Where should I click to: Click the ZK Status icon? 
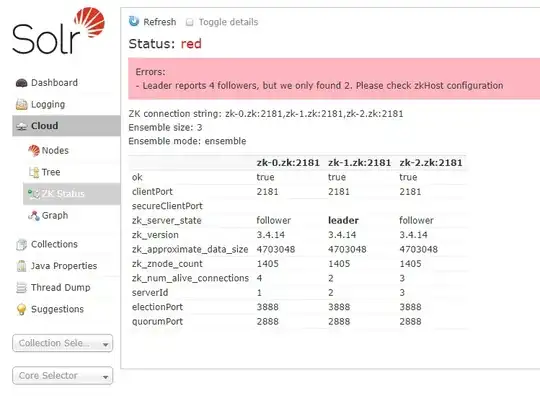point(34,194)
